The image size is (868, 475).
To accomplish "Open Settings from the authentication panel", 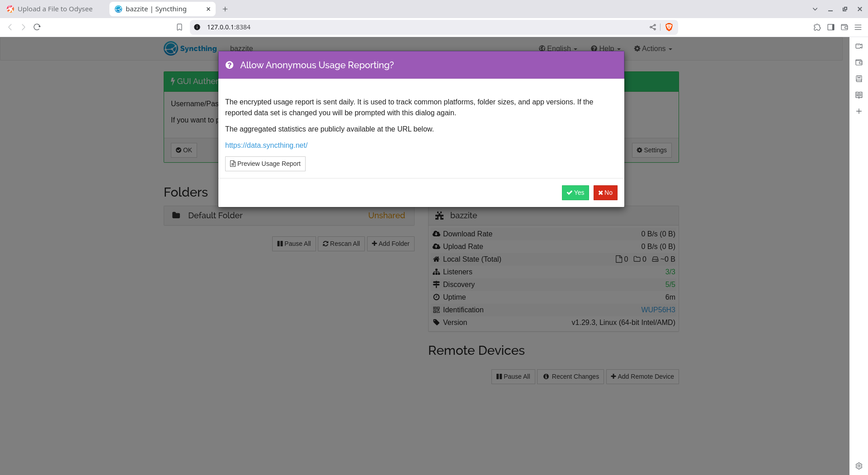I will pyautogui.click(x=651, y=150).
